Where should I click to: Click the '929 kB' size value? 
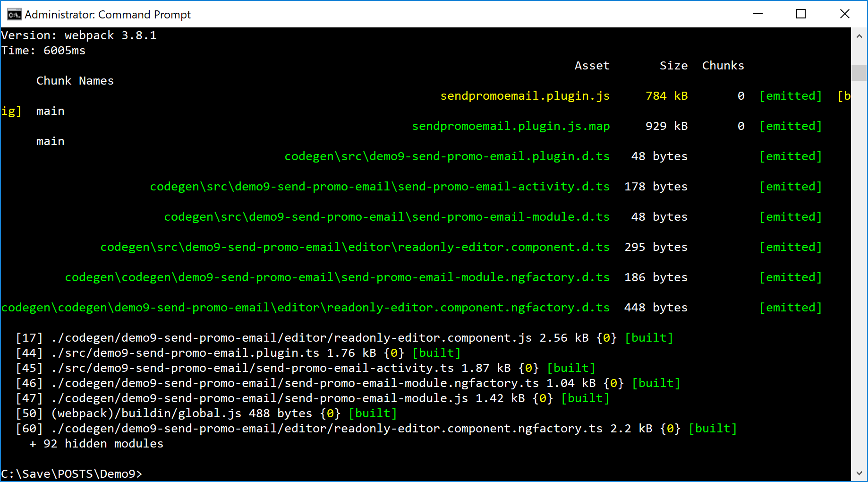(666, 126)
